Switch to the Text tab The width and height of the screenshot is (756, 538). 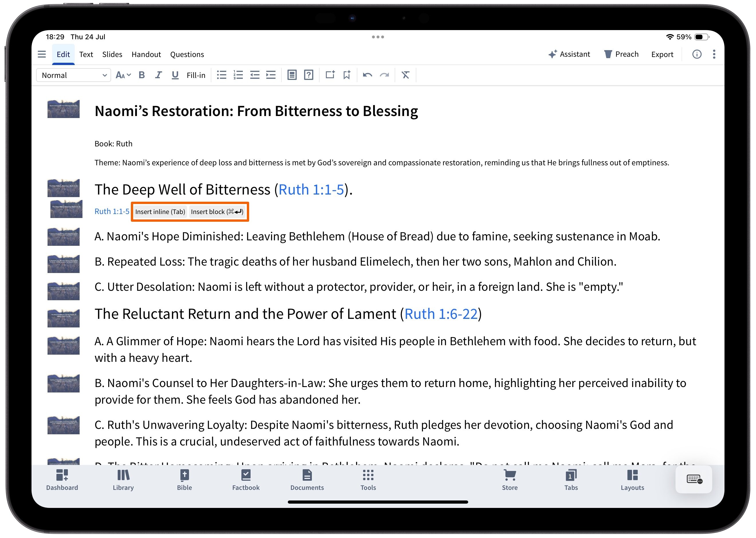86,54
